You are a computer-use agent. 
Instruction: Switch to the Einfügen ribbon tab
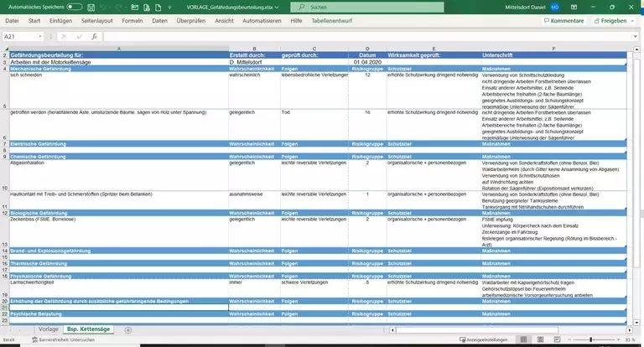point(60,20)
